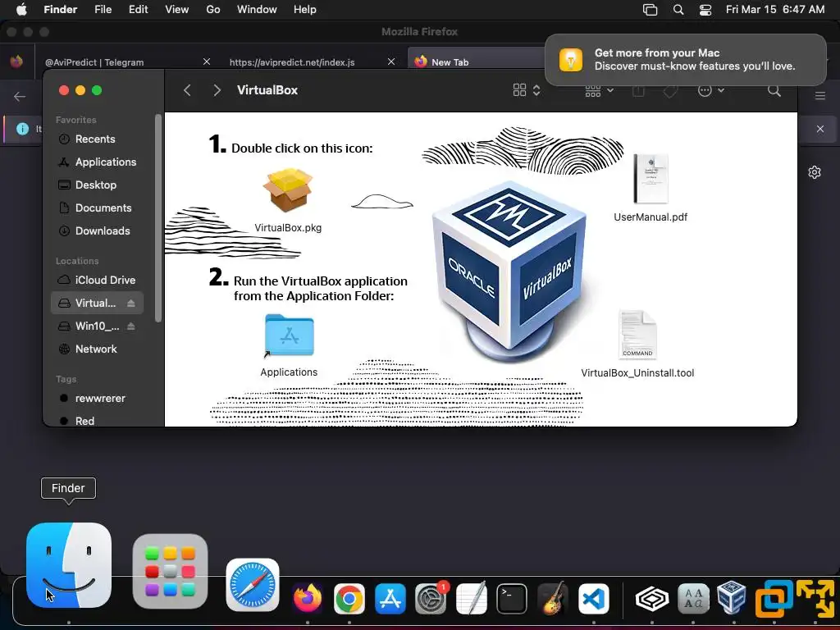This screenshot has height=630, width=840.
Task: Close the avipredict.net/index.js tab
Action: point(391,62)
